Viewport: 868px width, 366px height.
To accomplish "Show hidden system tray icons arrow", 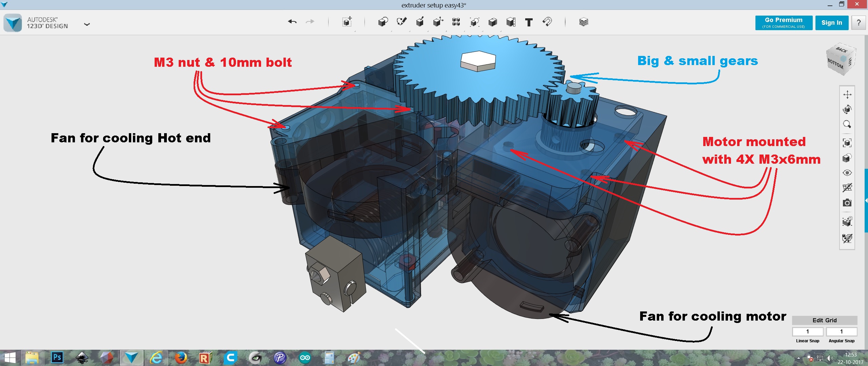I will point(798,358).
